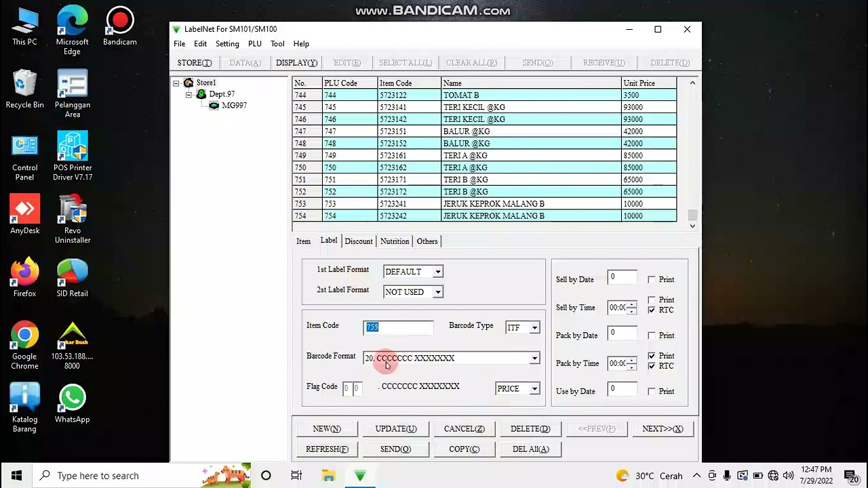
Task: Switch to the Others tab
Action: 427,241
